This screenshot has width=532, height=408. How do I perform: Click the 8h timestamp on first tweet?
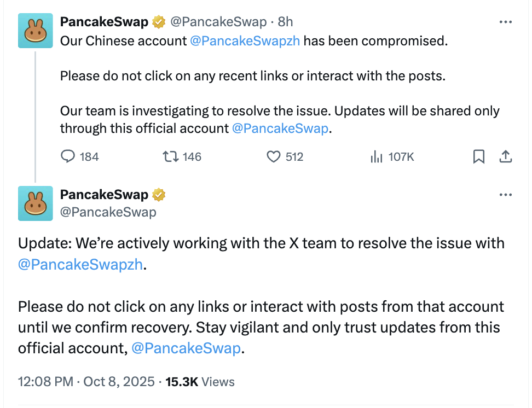(x=285, y=22)
